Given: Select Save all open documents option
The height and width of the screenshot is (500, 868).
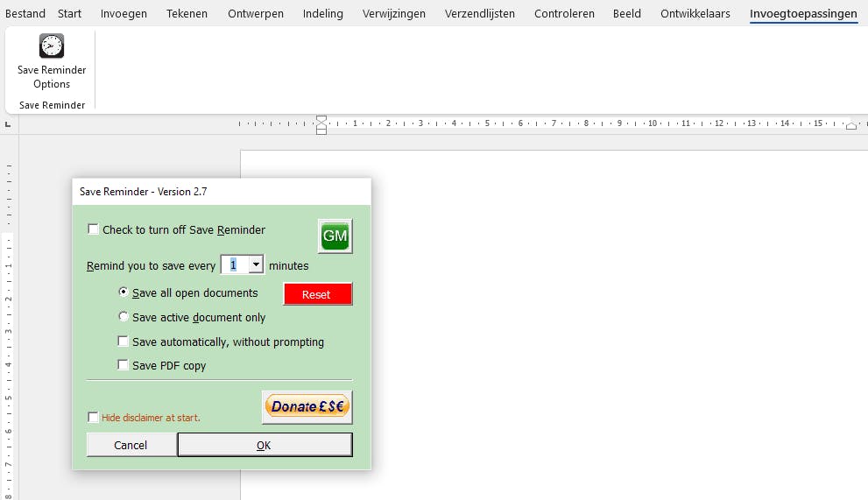Looking at the screenshot, I should coord(123,292).
